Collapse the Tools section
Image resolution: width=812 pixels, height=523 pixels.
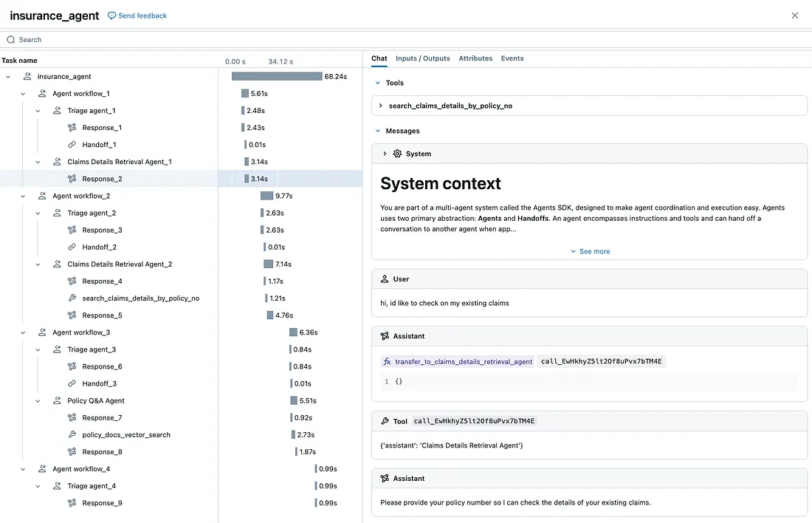[377, 83]
